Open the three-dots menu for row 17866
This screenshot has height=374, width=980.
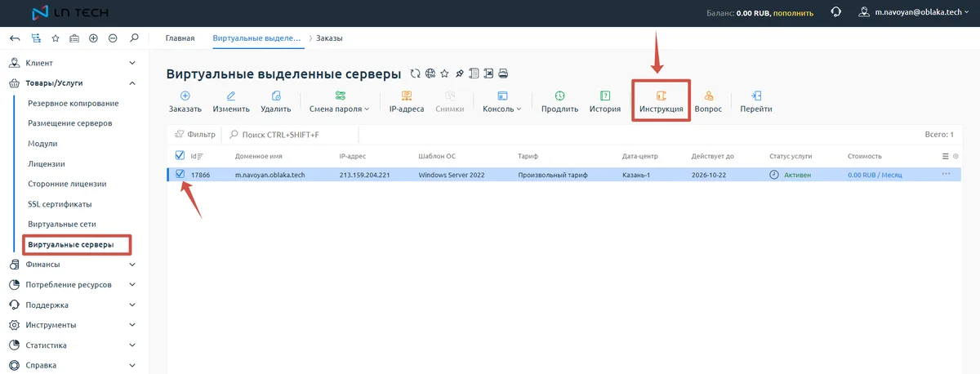coord(946,175)
